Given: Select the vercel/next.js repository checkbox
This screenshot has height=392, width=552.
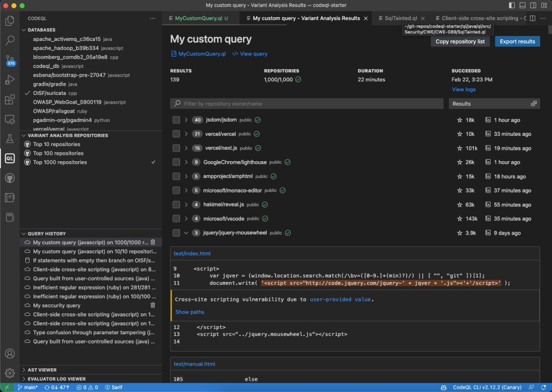Looking at the screenshot, I should pos(176,148).
